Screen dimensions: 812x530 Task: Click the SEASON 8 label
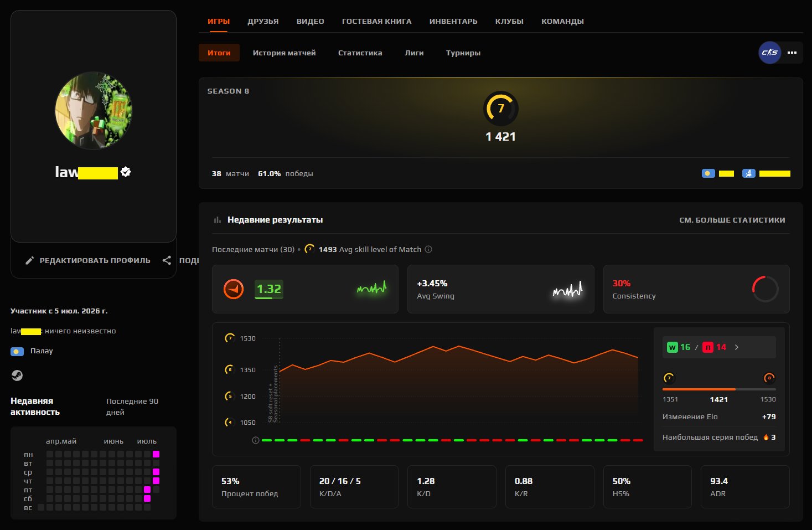pos(228,91)
